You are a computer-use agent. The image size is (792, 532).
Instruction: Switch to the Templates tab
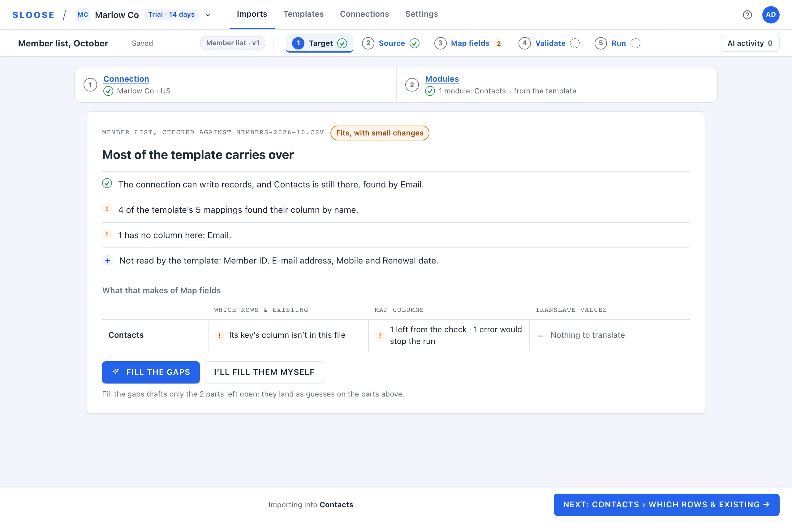303,14
